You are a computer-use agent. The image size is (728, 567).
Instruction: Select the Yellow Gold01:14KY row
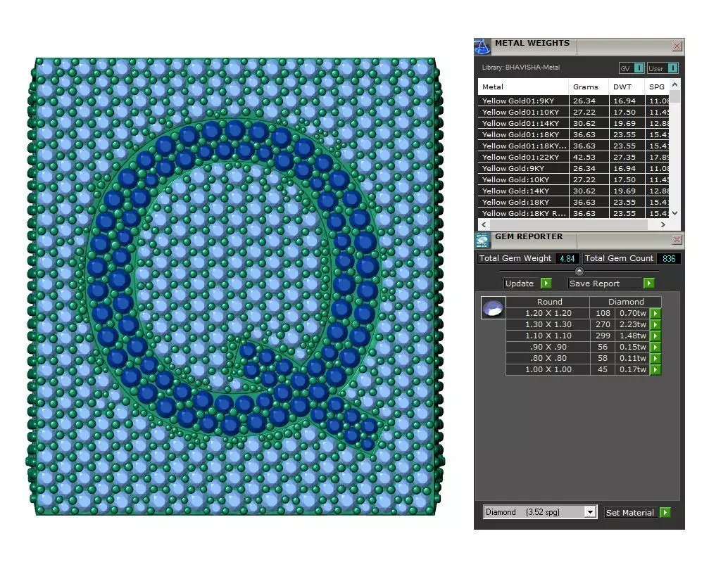(x=573, y=123)
